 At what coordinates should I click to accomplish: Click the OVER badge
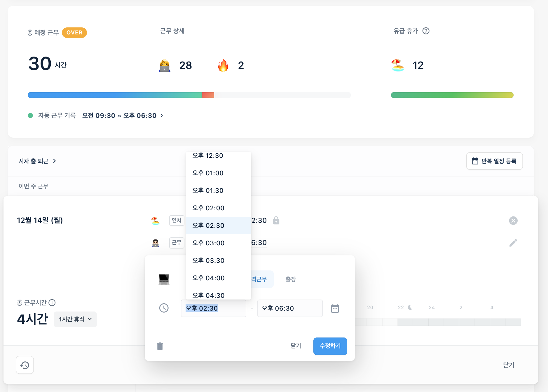click(74, 33)
